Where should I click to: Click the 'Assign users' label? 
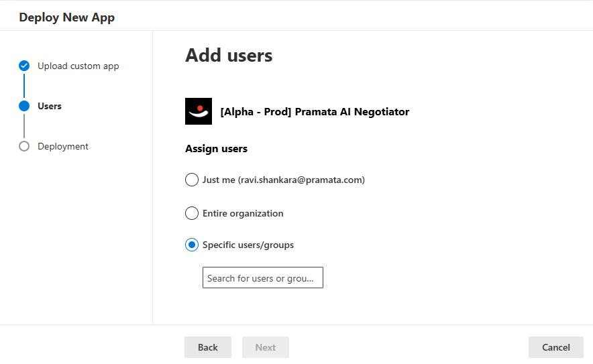(216, 149)
